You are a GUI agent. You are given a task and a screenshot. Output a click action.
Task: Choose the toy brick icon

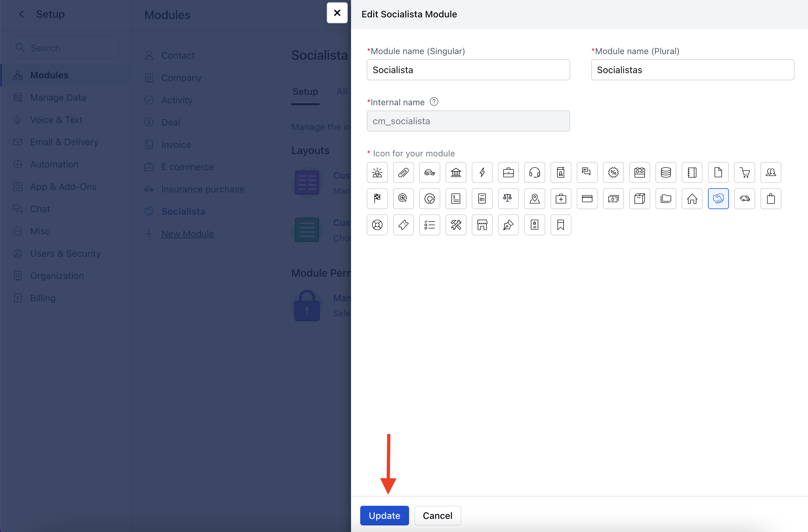640,172
